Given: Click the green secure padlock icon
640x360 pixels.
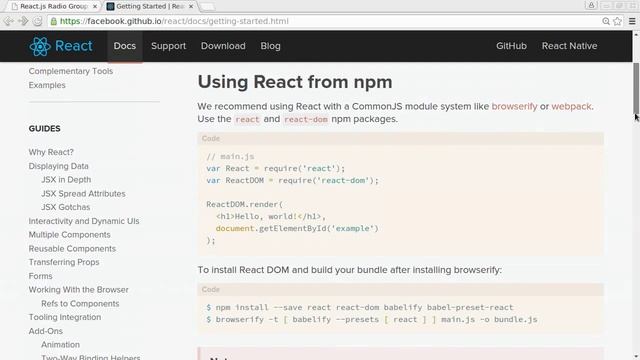Looking at the screenshot, I should coord(53,21).
